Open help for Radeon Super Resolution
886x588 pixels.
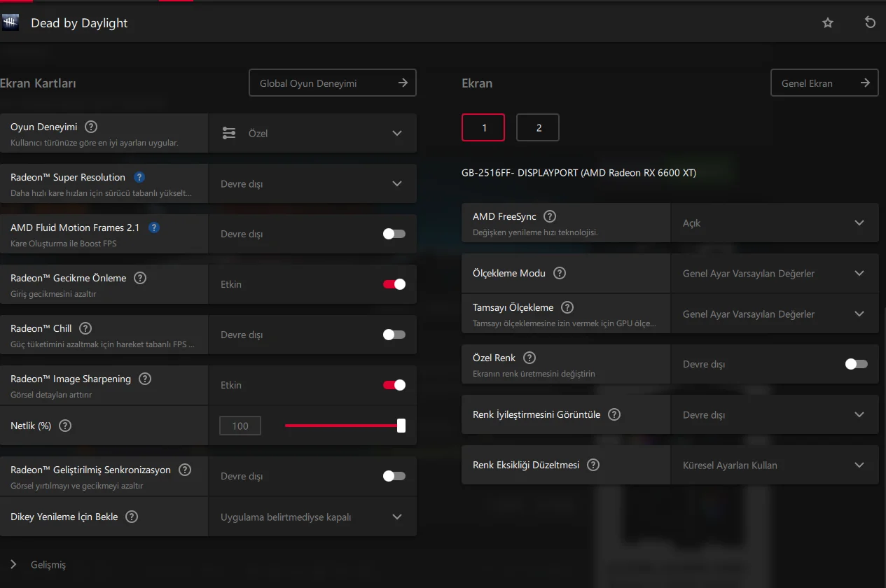pyautogui.click(x=139, y=178)
